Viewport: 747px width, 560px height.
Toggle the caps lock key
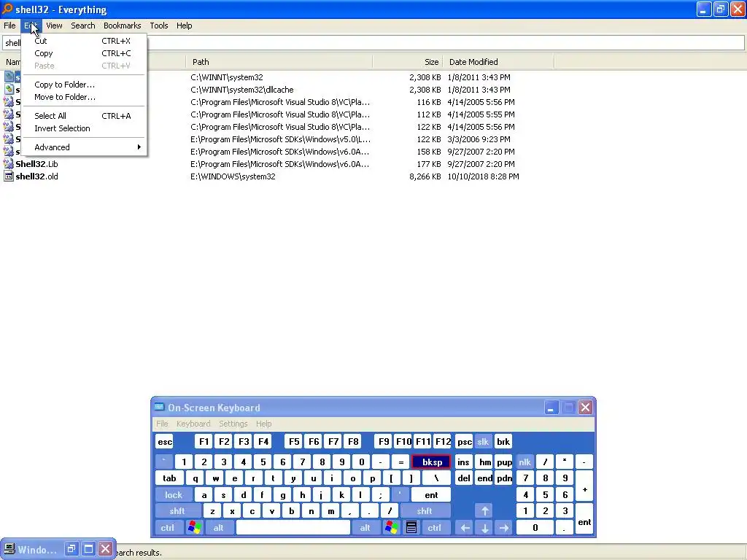(174, 495)
